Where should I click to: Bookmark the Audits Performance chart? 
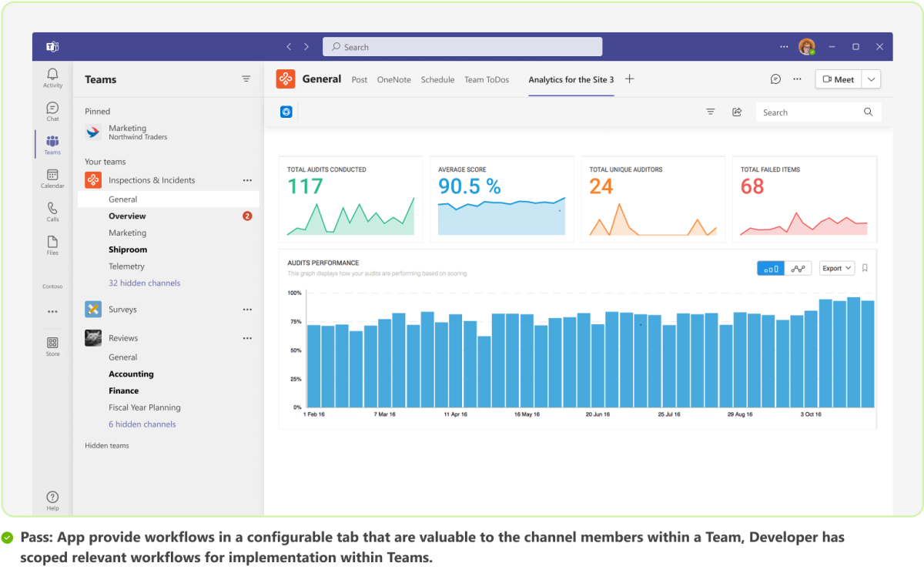(x=864, y=267)
